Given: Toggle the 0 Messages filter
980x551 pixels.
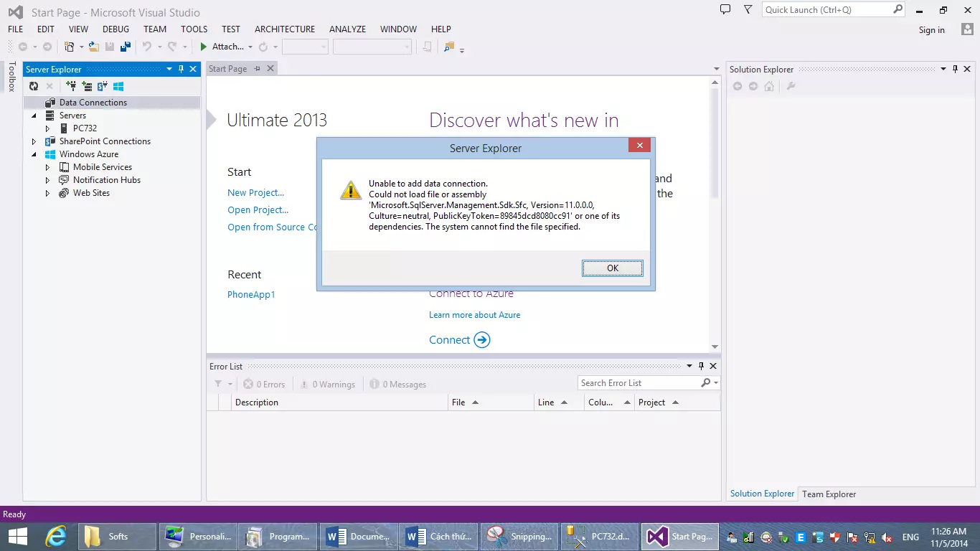Looking at the screenshot, I should point(398,385).
